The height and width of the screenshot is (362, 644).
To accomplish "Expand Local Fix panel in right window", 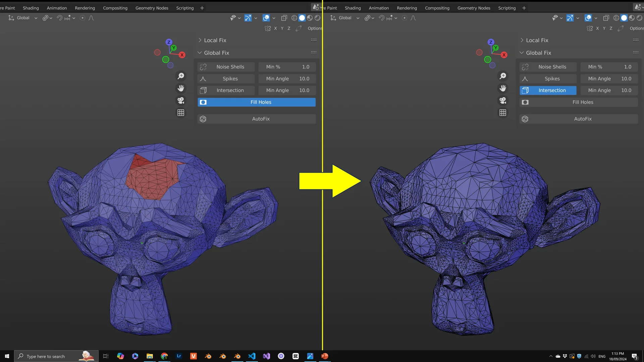I will point(537,40).
